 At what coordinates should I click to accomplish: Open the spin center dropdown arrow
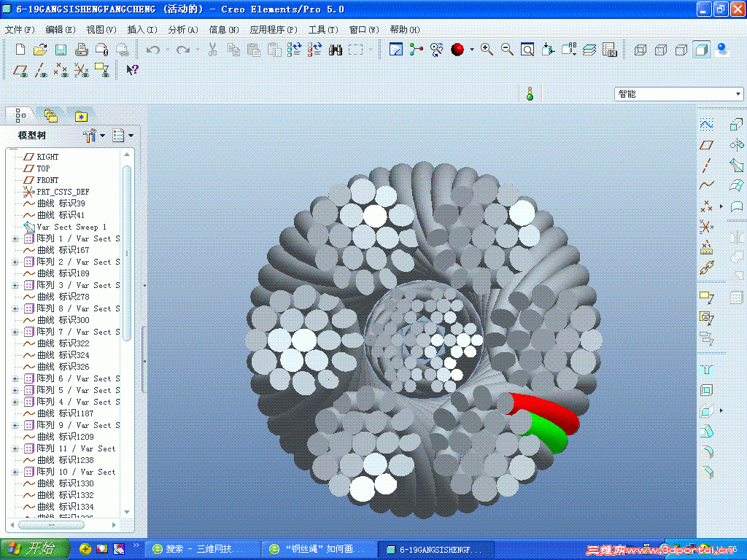tap(472, 50)
